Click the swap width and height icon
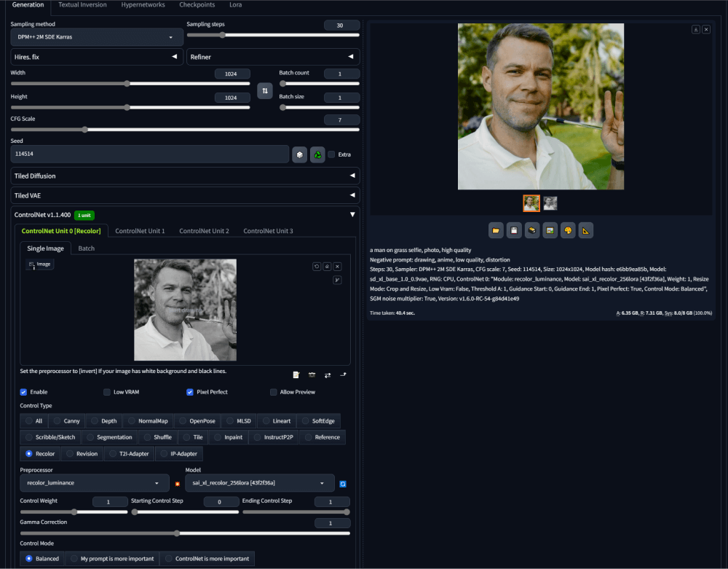Screen dimensions: 728x569 coord(264,90)
